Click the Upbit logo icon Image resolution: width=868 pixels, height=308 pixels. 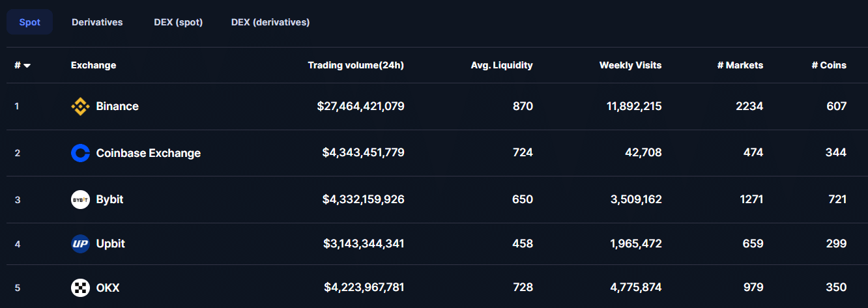tap(80, 244)
